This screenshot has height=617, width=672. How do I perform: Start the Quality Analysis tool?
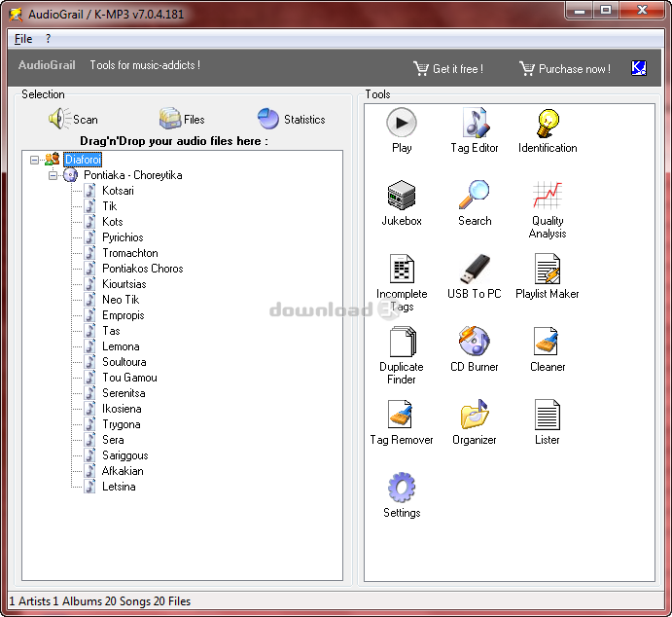[x=548, y=209]
